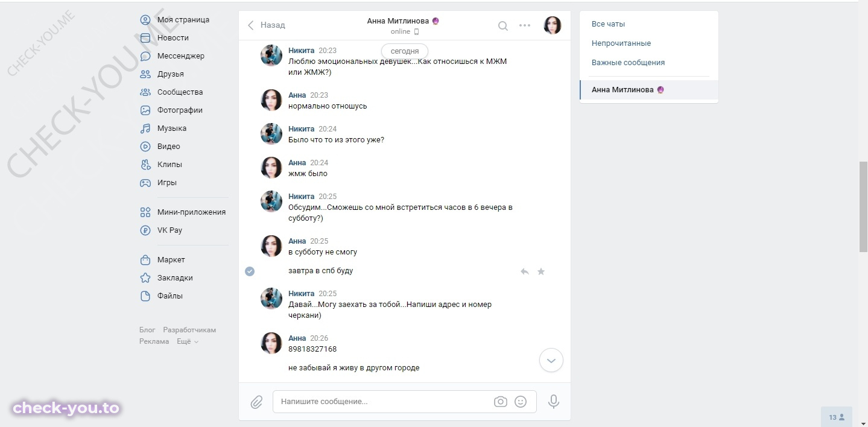Click Никита's avatar at 20:23 message

click(271, 55)
